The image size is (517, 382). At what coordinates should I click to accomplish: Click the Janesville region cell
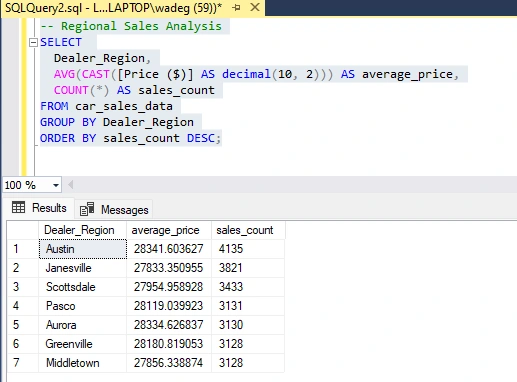[x=83, y=268]
